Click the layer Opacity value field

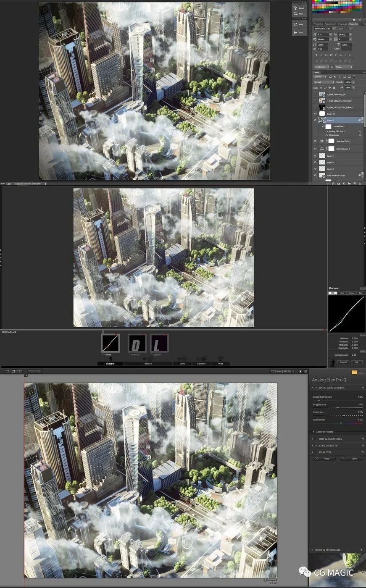pos(348,82)
